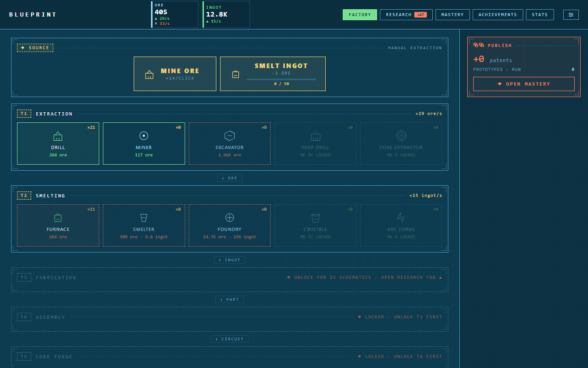The width and height of the screenshot is (588, 368).
Task: Switch to the Factory tab
Action: (360, 15)
